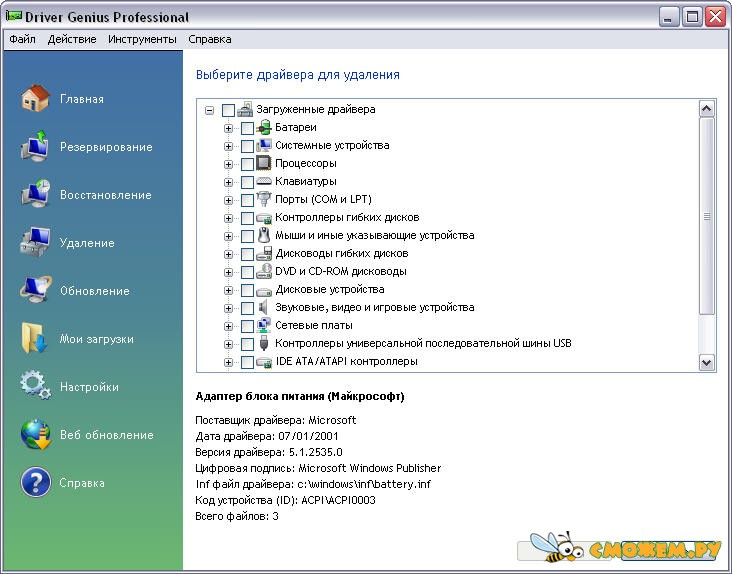Open the Главная home icon
Viewport: 732px width, 574px height.
click(x=35, y=98)
